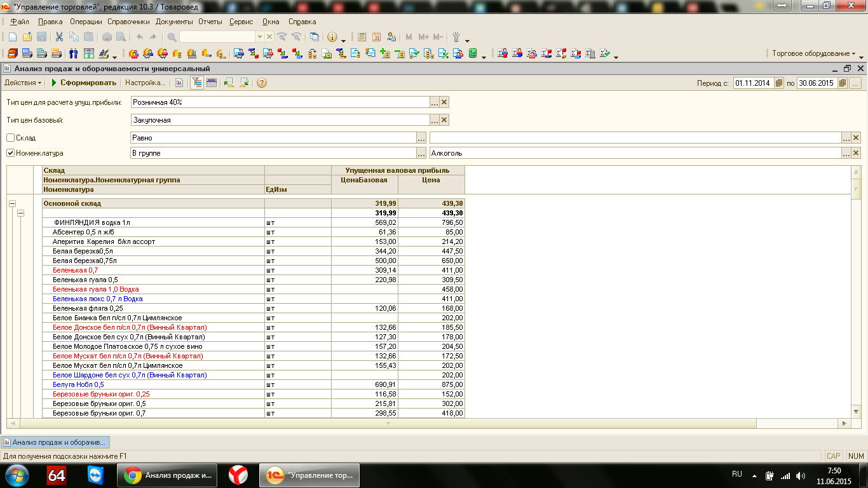868x488 pixels.
Task: Choose base price type Закупочная via ellipsis
Action: [435, 119]
